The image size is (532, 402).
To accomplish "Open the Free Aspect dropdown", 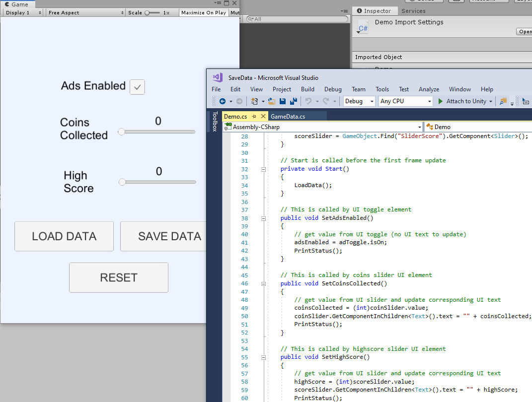I will click(84, 12).
